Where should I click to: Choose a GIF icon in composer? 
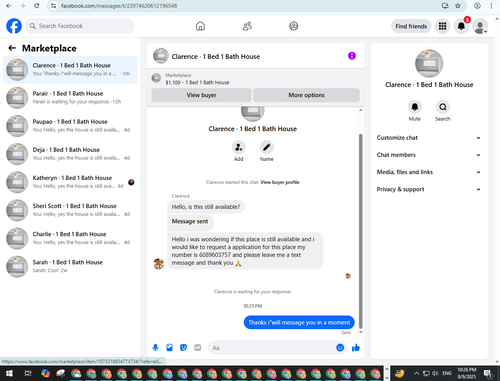point(197,348)
